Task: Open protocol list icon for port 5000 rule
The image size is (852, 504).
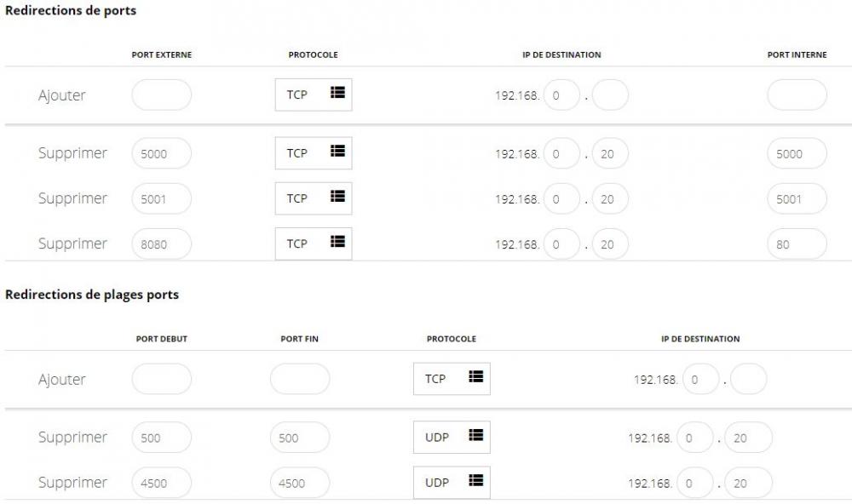Action: (x=337, y=152)
